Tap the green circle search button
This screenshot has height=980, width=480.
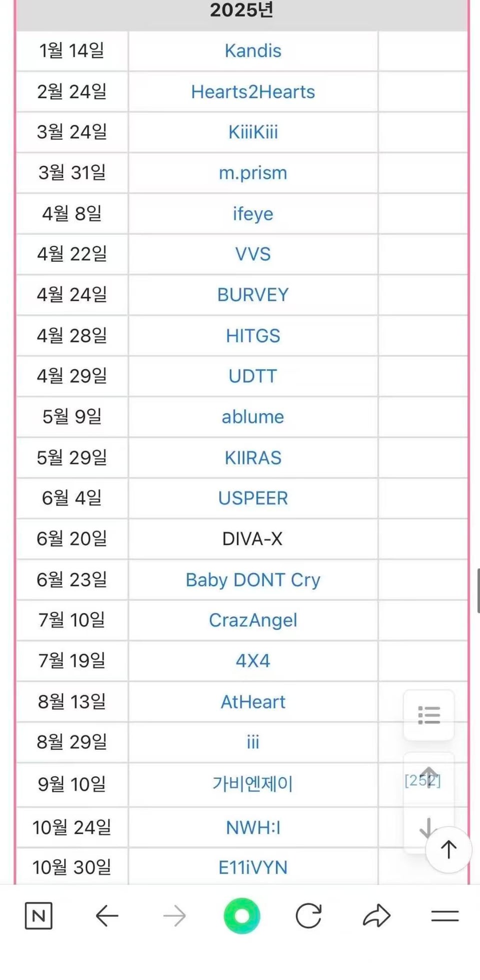click(x=242, y=916)
